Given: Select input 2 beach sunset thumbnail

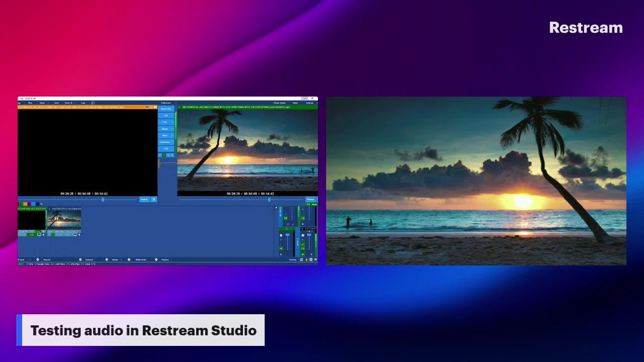Looking at the screenshot, I should point(64,220).
